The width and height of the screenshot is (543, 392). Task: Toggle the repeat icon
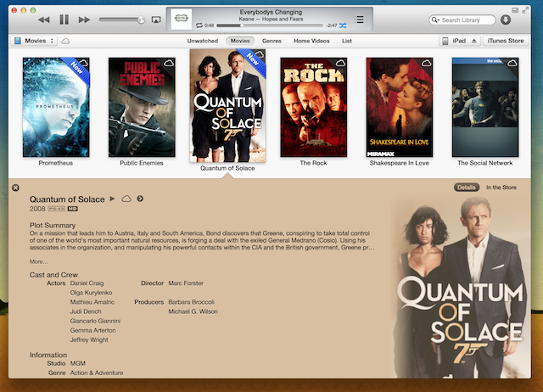(199, 25)
